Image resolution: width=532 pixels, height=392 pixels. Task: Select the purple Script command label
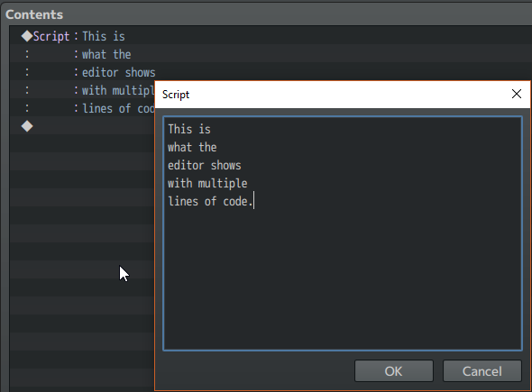coord(51,36)
